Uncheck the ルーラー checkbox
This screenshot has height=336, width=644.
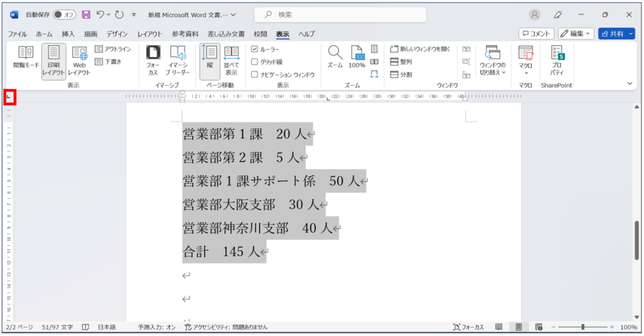coord(255,49)
